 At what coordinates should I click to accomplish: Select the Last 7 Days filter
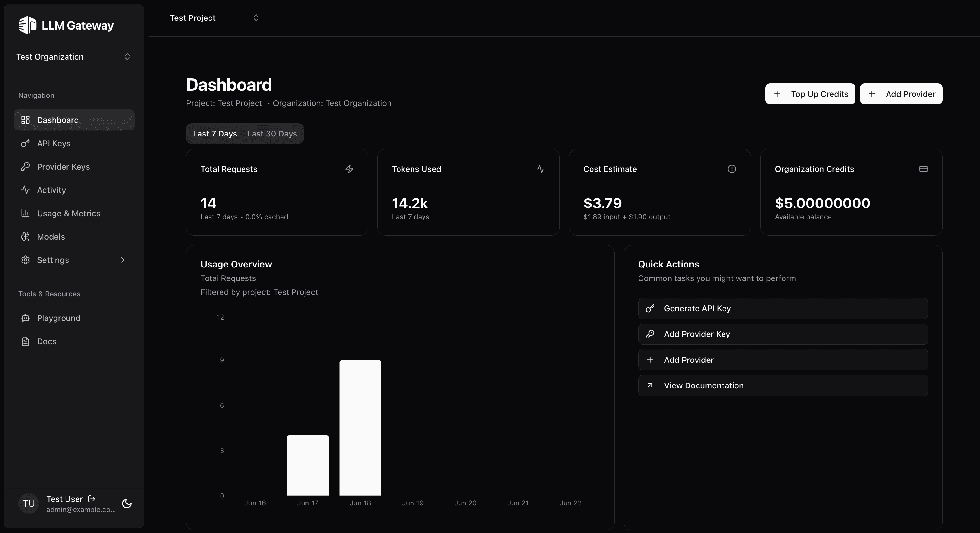(215, 134)
